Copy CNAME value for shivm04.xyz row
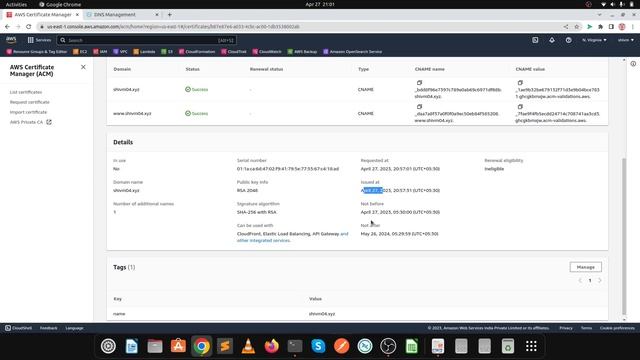This screenshot has width=640, height=360. [520, 83]
